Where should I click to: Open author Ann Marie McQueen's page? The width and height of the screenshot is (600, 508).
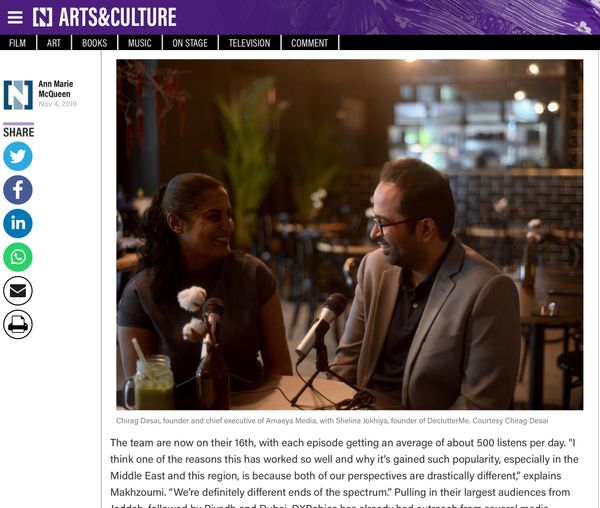55,89
